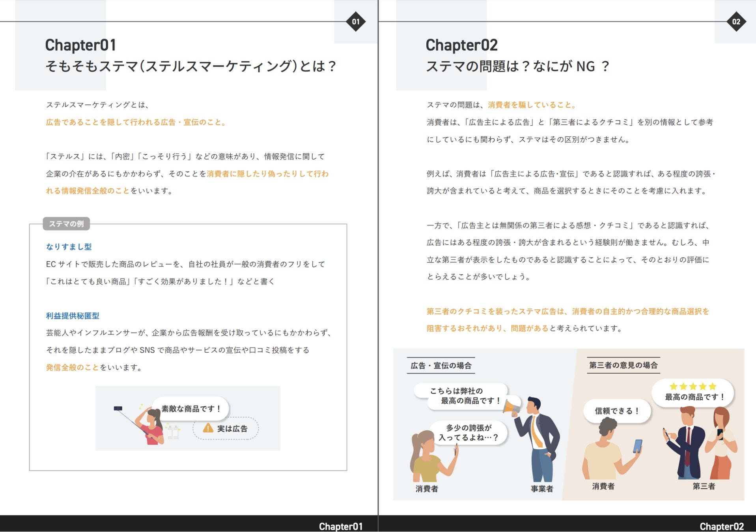Click the 第三者の意見の場合 panel title
The height and width of the screenshot is (532, 756).
click(623, 365)
